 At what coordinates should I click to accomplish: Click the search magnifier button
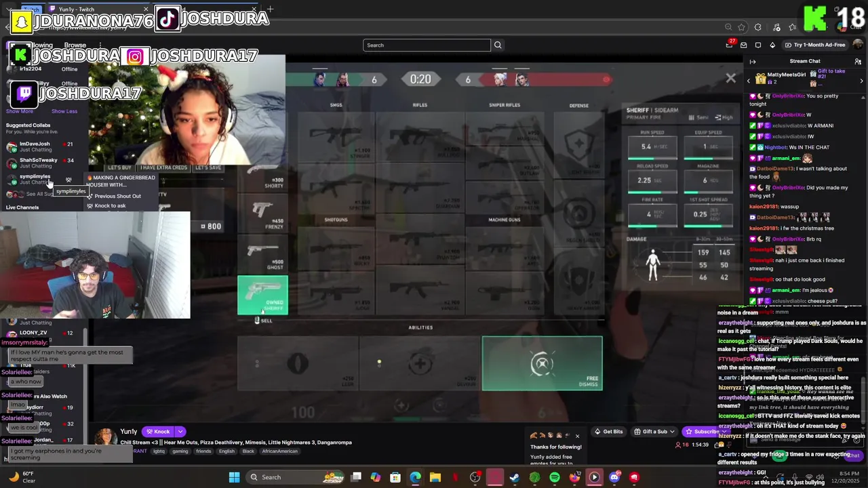tap(498, 45)
